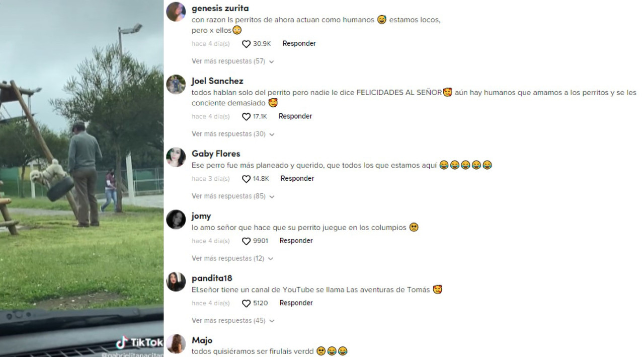Open Joel Sanchez username link
644x357 pixels.
coord(217,81)
